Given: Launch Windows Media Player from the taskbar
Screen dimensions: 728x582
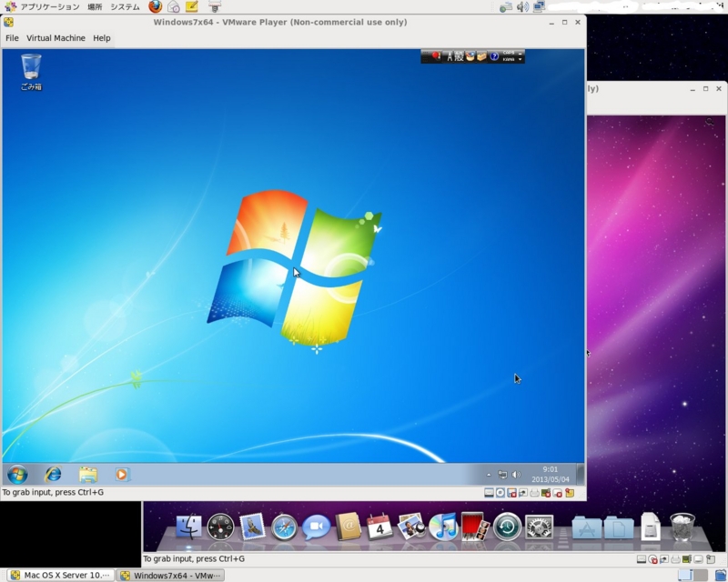Looking at the screenshot, I should pos(122,475).
